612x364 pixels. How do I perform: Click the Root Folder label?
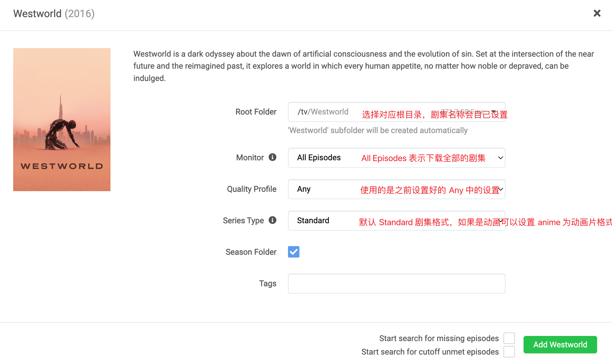pyautogui.click(x=256, y=112)
